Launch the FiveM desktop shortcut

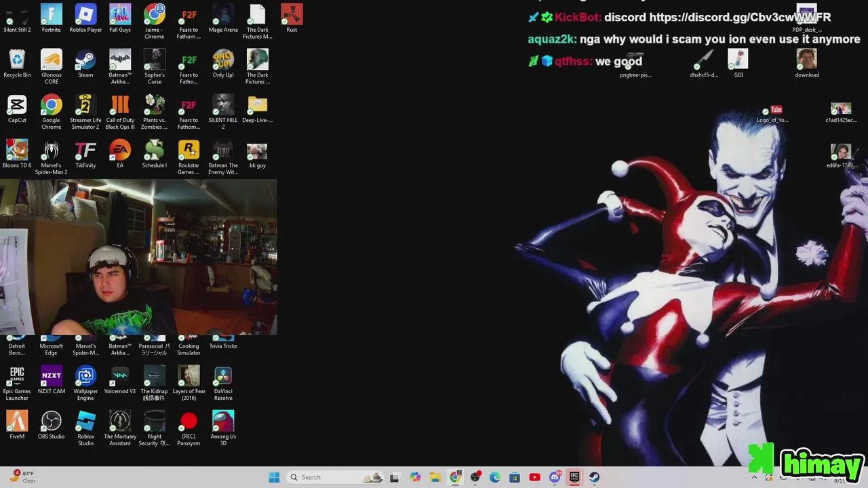pos(17,426)
